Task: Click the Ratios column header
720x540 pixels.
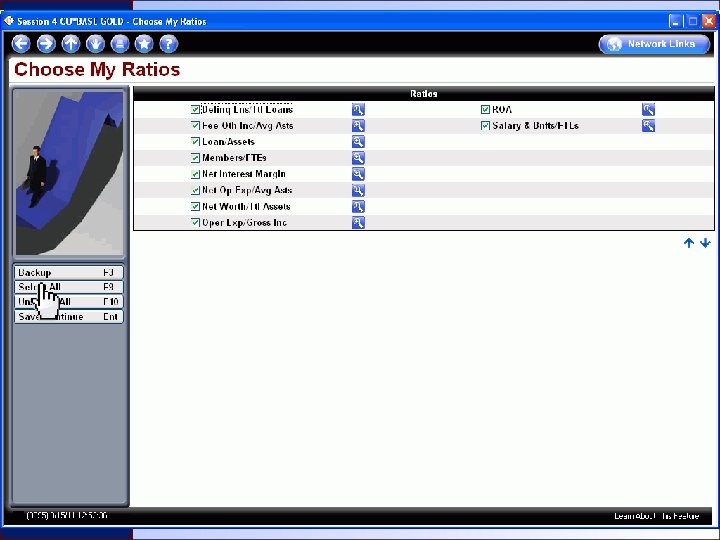Action: tap(424, 94)
